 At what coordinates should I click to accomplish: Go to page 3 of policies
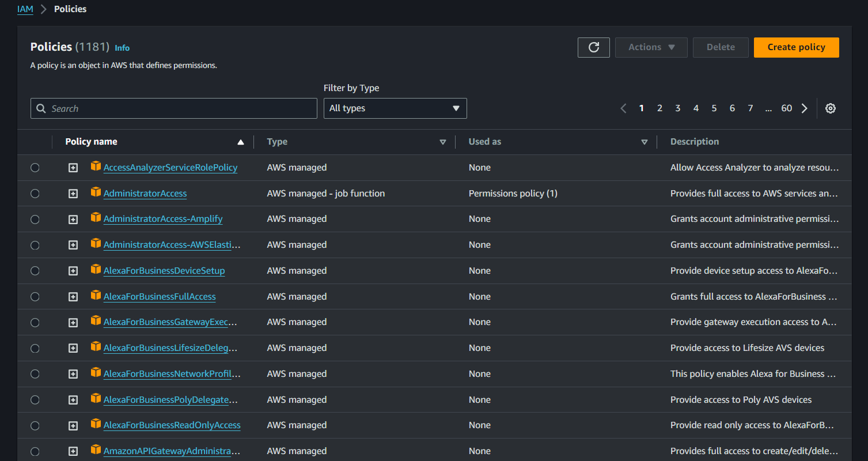(x=678, y=108)
